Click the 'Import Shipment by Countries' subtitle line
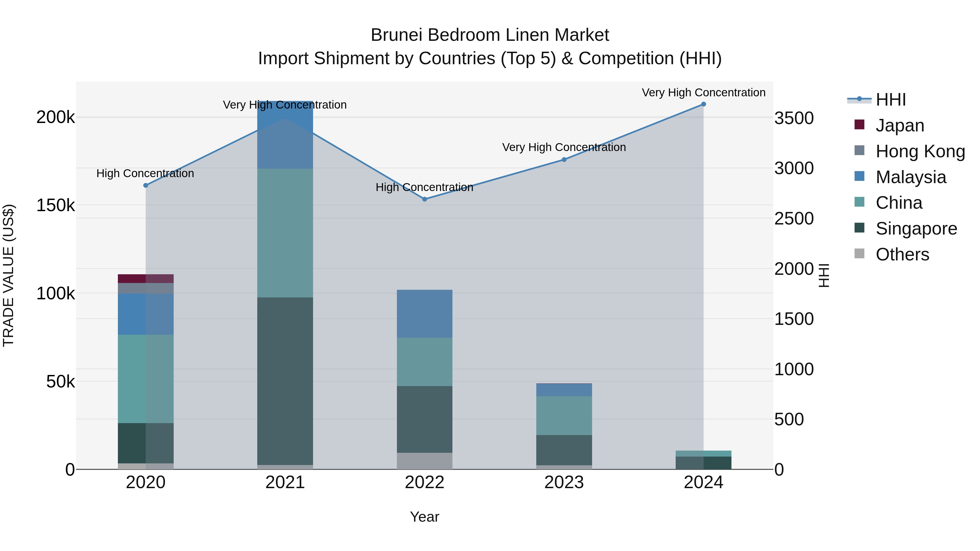 [x=490, y=59]
